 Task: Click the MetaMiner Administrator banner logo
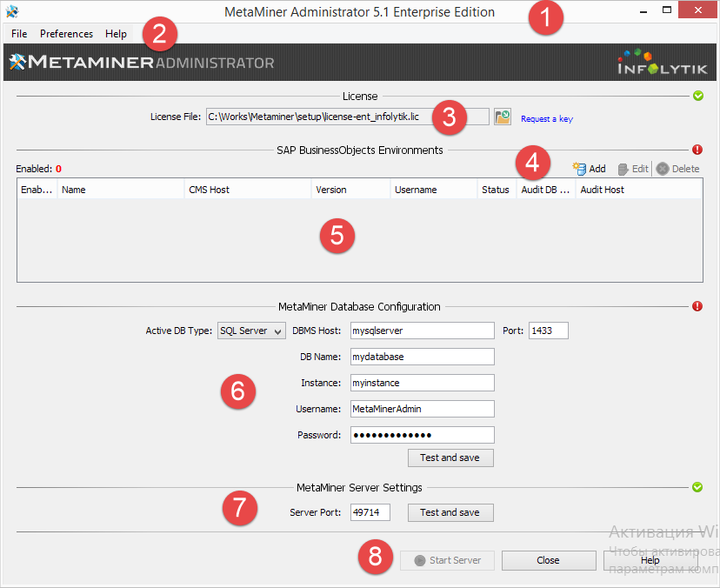click(142, 62)
